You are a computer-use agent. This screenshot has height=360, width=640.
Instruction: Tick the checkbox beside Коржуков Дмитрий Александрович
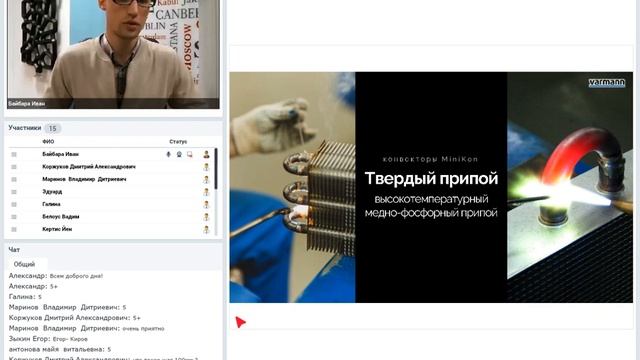[14, 167]
